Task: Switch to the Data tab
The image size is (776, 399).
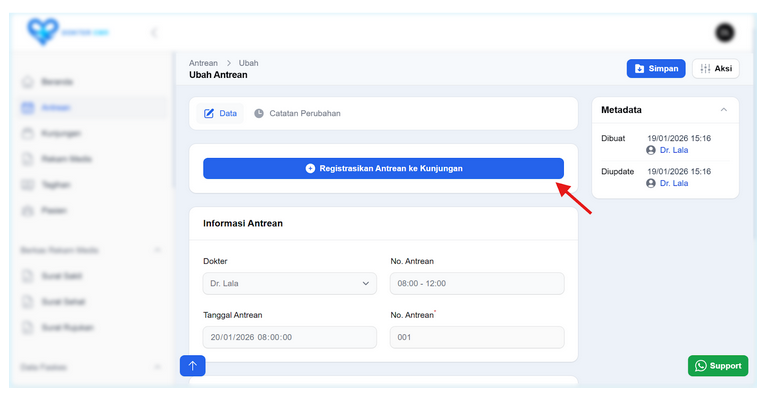Action: point(220,113)
